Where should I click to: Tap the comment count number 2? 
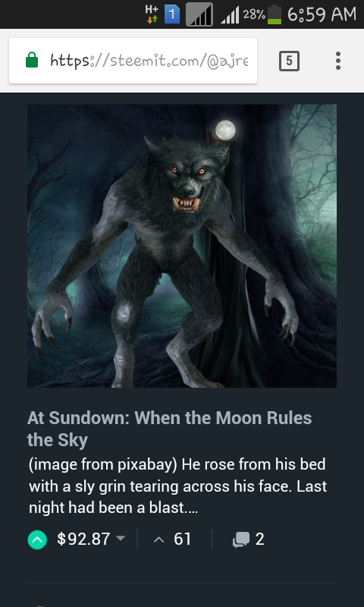[260, 539]
